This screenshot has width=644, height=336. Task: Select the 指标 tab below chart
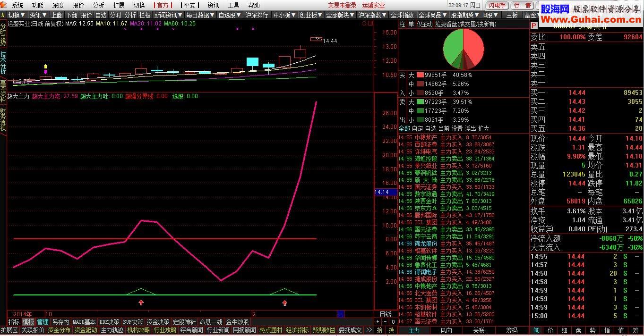click(x=14, y=322)
